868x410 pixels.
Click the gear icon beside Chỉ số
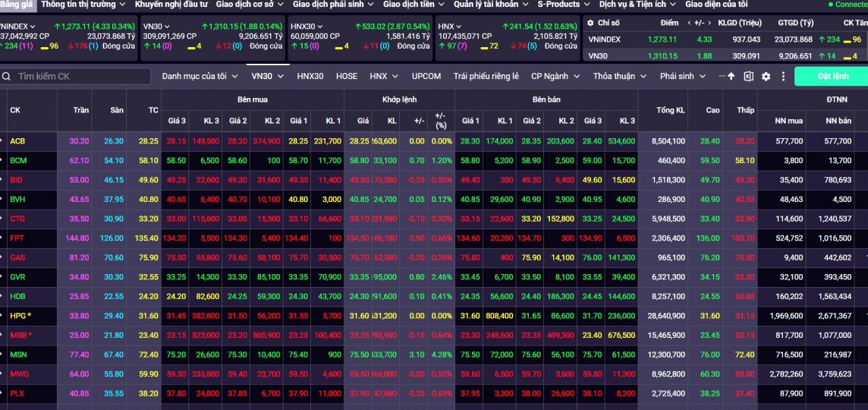(590, 24)
